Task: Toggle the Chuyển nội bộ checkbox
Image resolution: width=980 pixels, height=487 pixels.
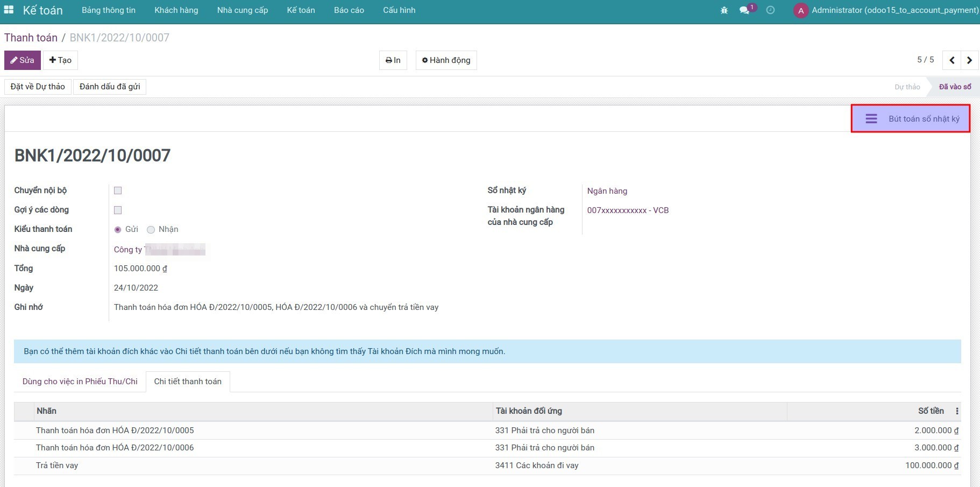Action: 118,190
